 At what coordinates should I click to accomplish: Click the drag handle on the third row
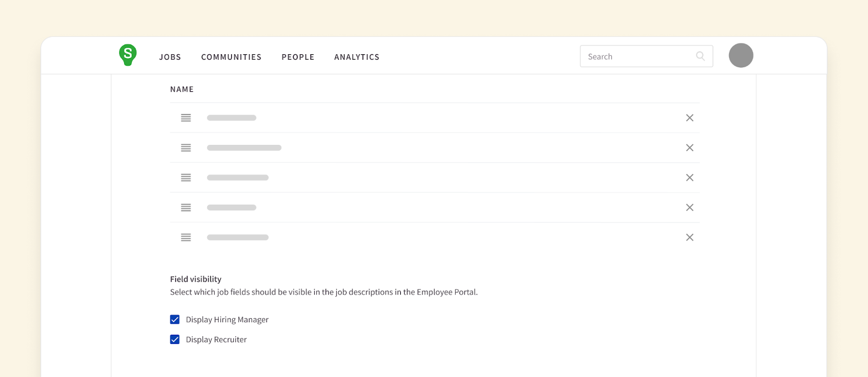186,177
